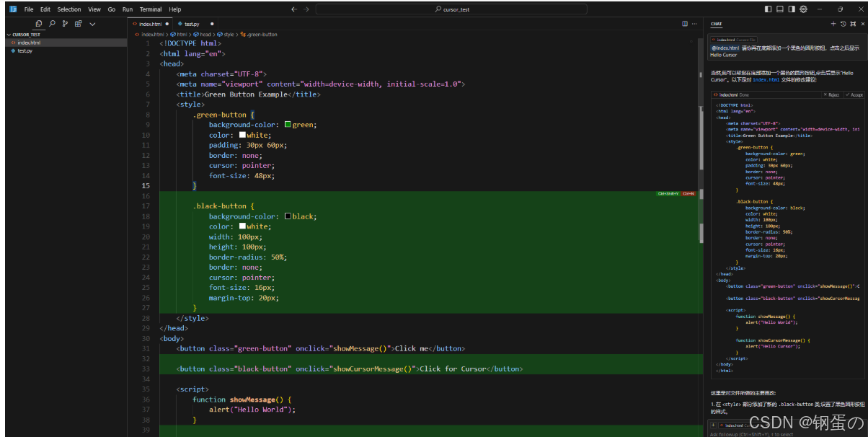The width and height of the screenshot is (868, 437).
Task: Click the white swatch on line 19
Action: click(242, 226)
